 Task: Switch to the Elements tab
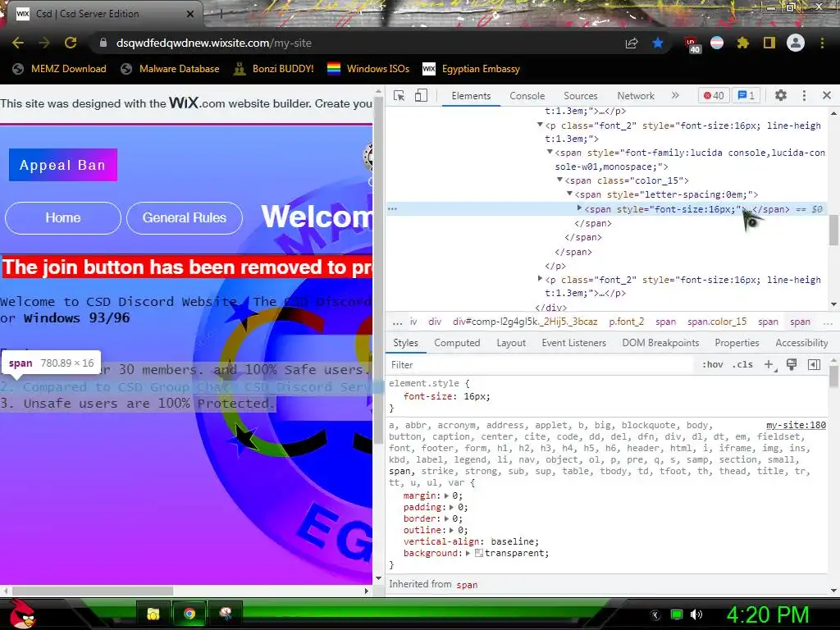click(x=471, y=96)
